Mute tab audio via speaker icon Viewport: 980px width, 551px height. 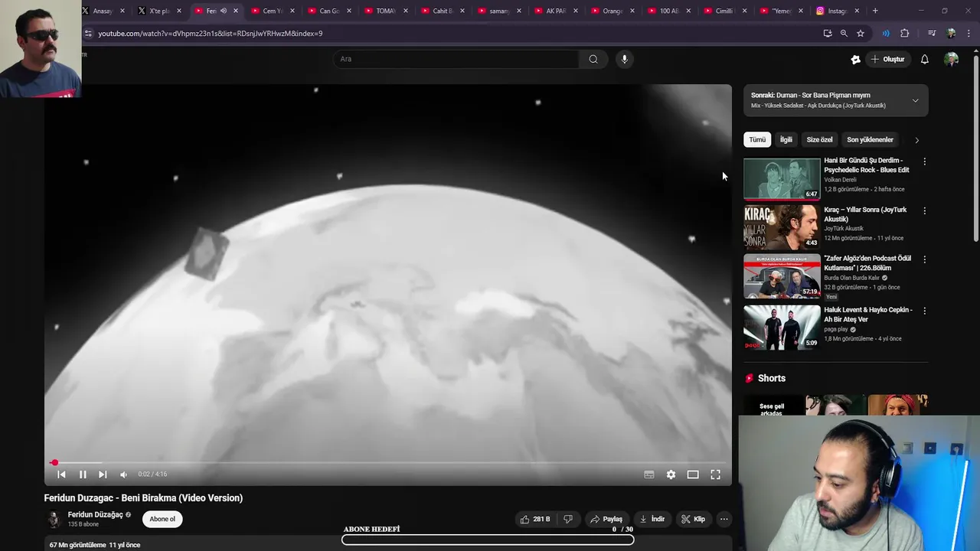224,11
